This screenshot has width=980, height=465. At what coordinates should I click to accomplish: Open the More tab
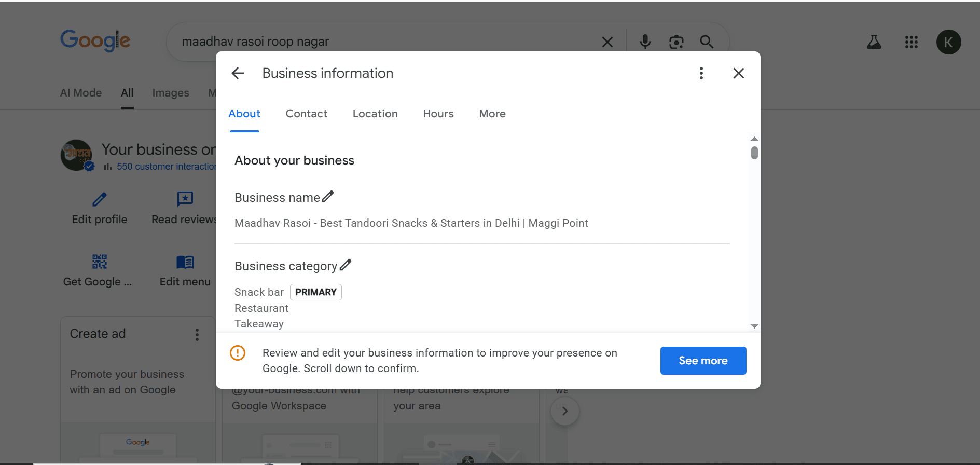[x=492, y=114]
